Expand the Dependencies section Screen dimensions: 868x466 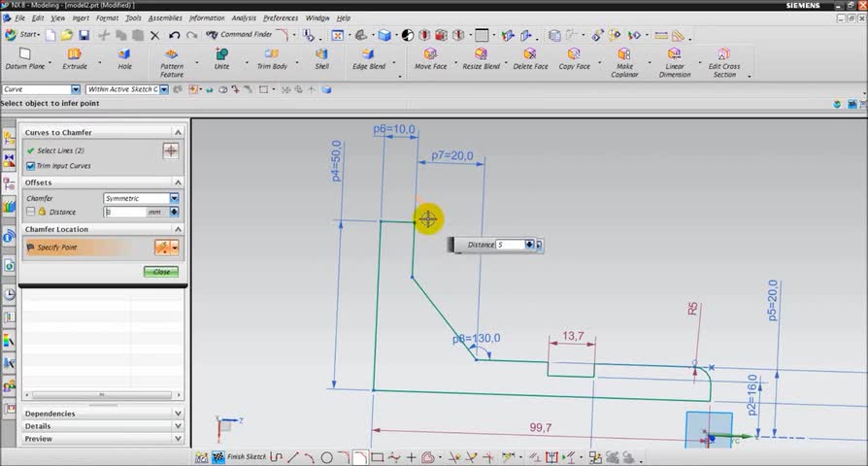(178, 413)
